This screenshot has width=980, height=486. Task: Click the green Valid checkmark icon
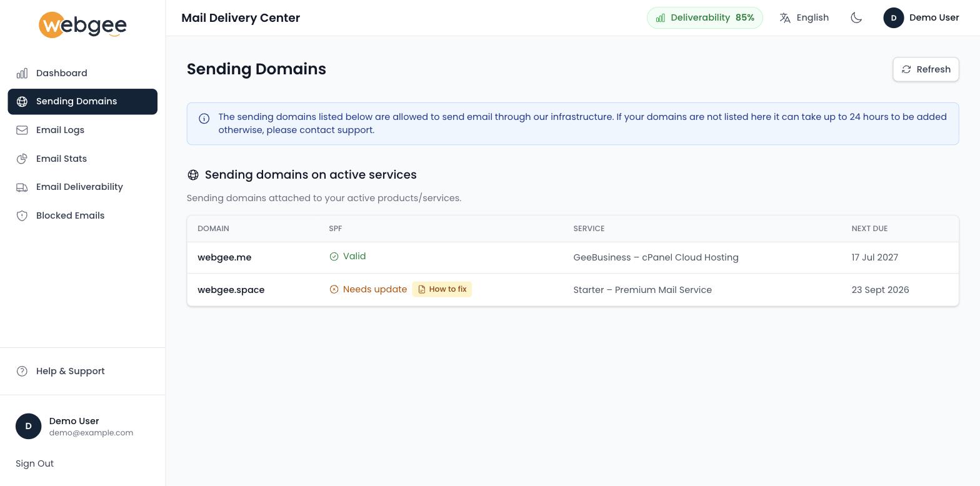point(334,257)
